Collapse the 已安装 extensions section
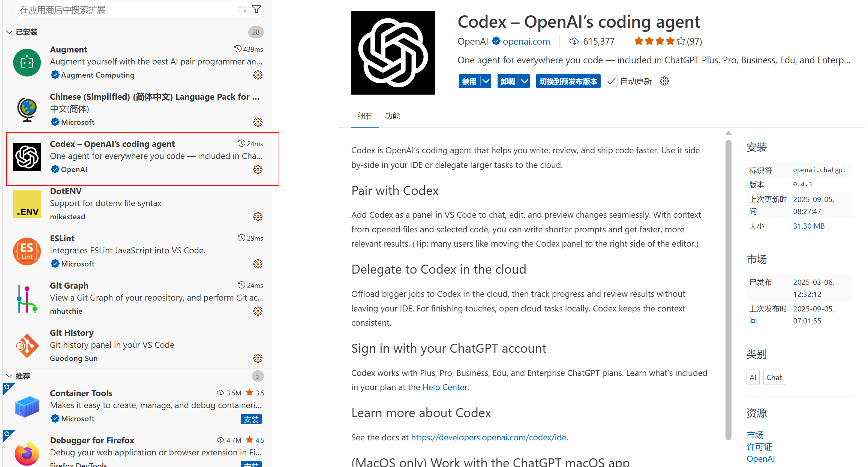This screenshot has height=467, width=868. click(x=9, y=32)
